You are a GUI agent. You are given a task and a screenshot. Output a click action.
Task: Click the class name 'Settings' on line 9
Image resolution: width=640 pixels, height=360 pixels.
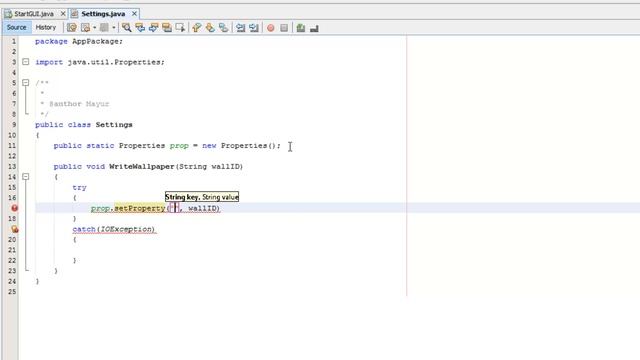(x=114, y=125)
